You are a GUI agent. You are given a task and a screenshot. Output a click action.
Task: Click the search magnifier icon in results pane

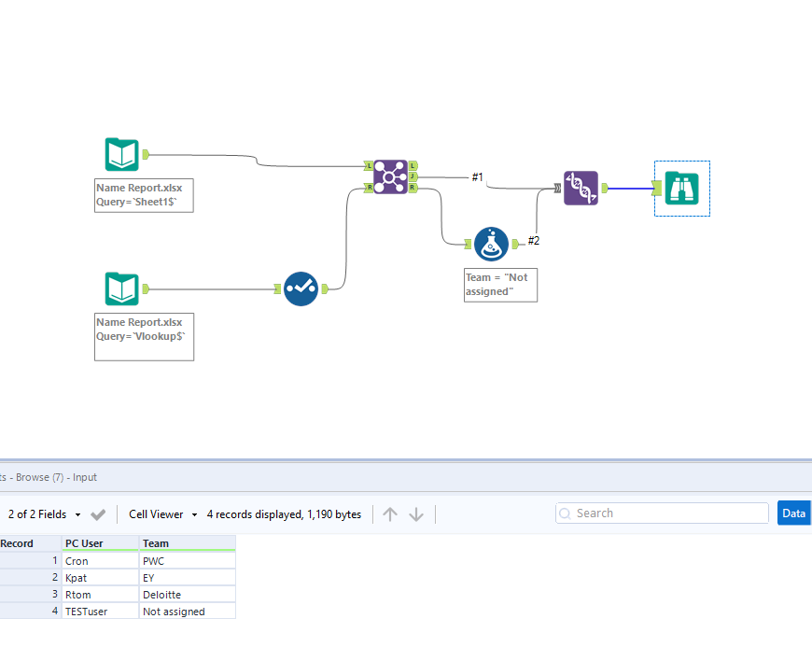pyautogui.click(x=565, y=513)
